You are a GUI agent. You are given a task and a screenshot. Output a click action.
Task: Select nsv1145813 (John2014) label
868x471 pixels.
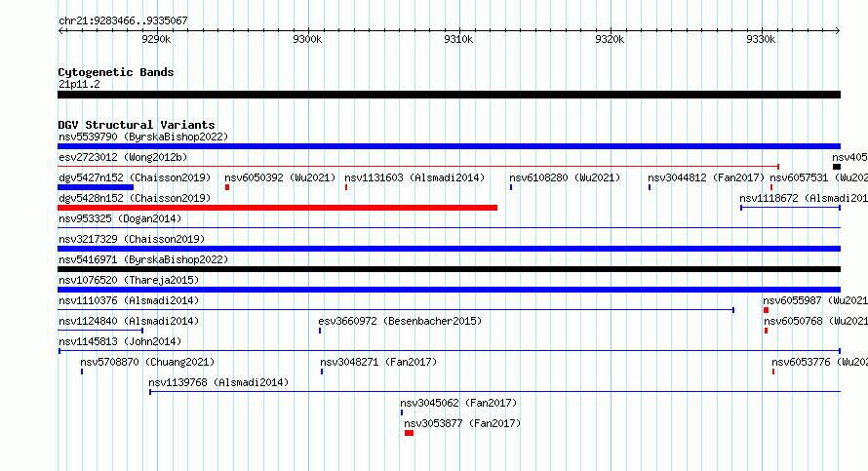(x=120, y=341)
